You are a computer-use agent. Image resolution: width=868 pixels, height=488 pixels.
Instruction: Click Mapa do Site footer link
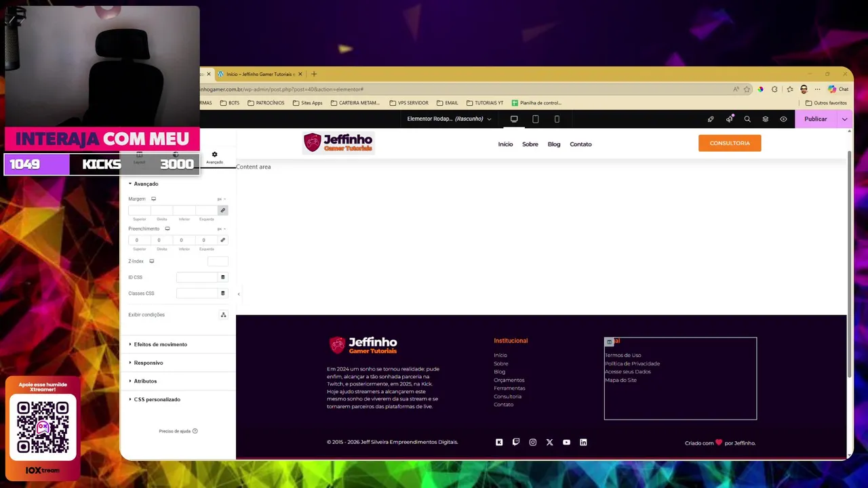(x=620, y=380)
